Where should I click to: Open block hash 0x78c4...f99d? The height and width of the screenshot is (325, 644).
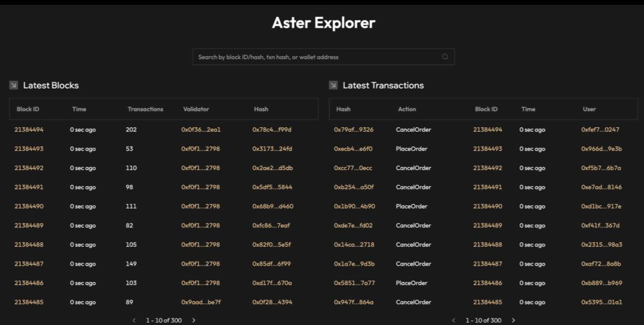[x=272, y=129]
